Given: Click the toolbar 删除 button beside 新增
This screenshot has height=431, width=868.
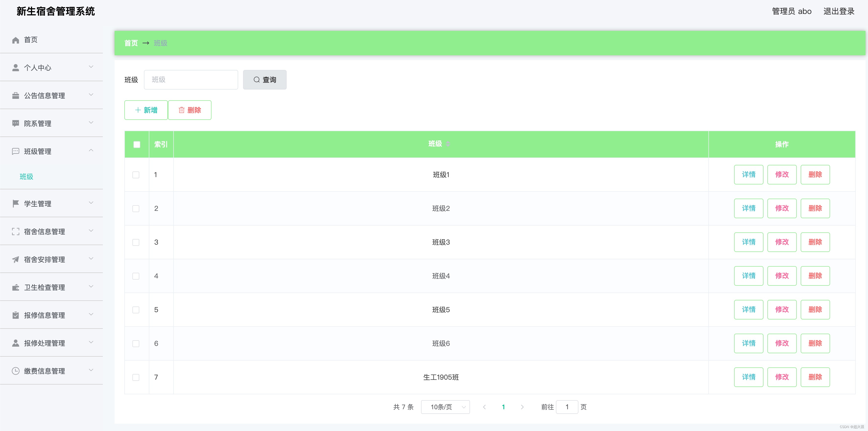Looking at the screenshot, I should click(190, 110).
